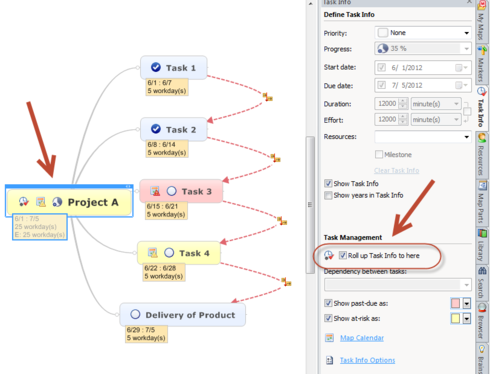Viewport: 490px width, 374px height.
Task: Click the progress pie icon on Project A
Action: pos(57,202)
